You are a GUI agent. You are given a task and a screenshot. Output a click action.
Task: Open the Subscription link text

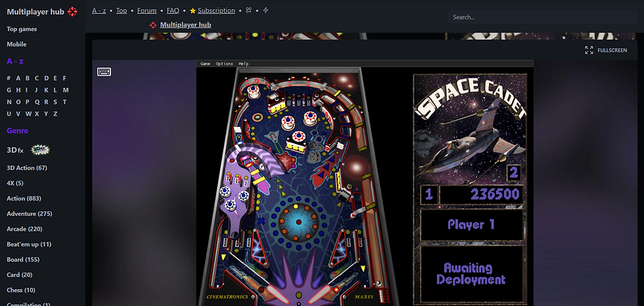tap(216, 11)
